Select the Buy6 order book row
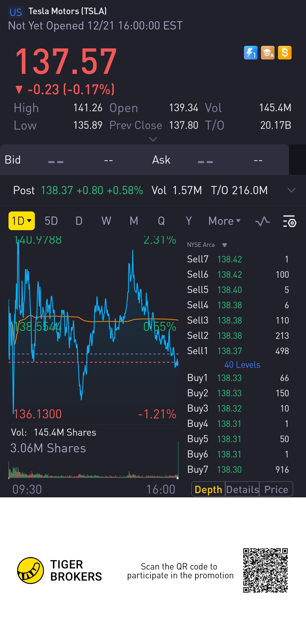This screenshot has width=306, height=644. coord(238,454)
